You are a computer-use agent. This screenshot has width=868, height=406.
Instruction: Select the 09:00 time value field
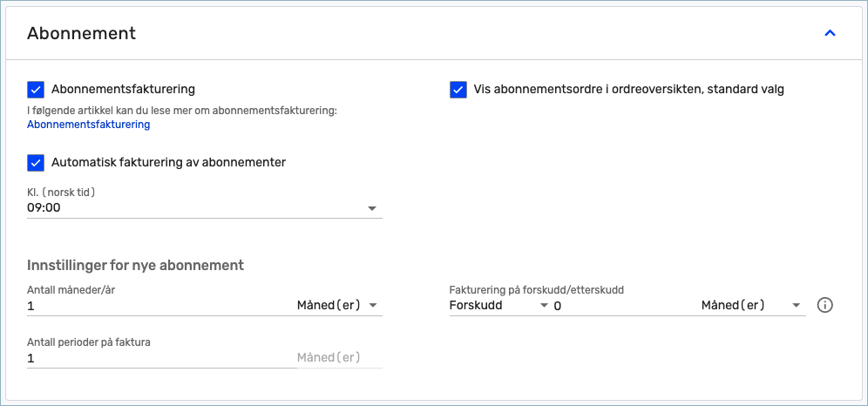[x=205, y=208]
